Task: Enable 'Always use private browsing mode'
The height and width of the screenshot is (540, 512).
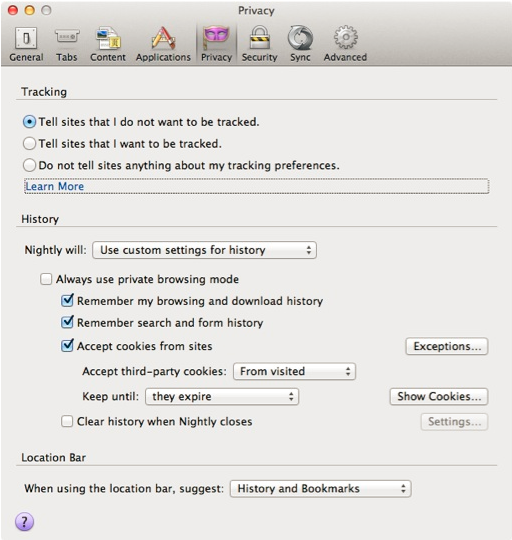Action: pos(46,279)
